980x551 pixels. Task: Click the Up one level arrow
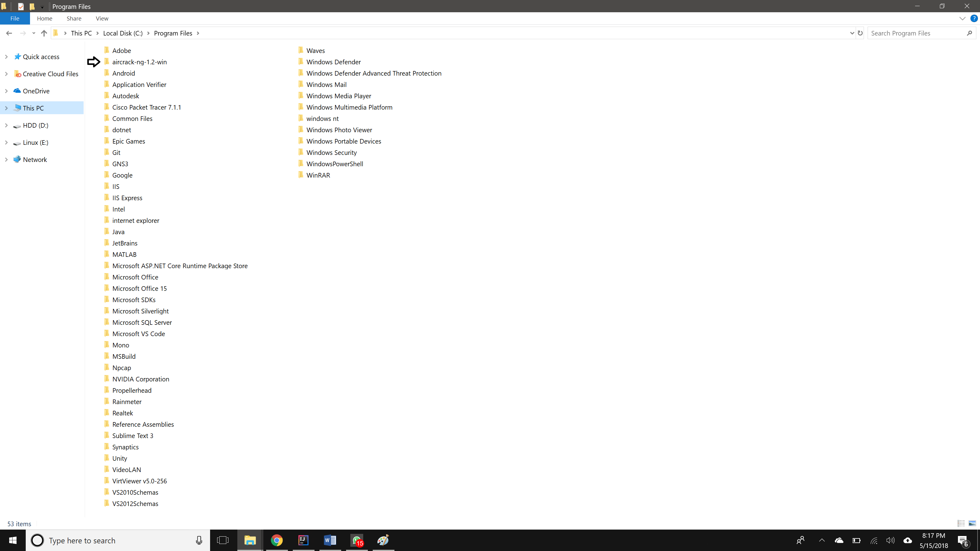coord(44,33)
